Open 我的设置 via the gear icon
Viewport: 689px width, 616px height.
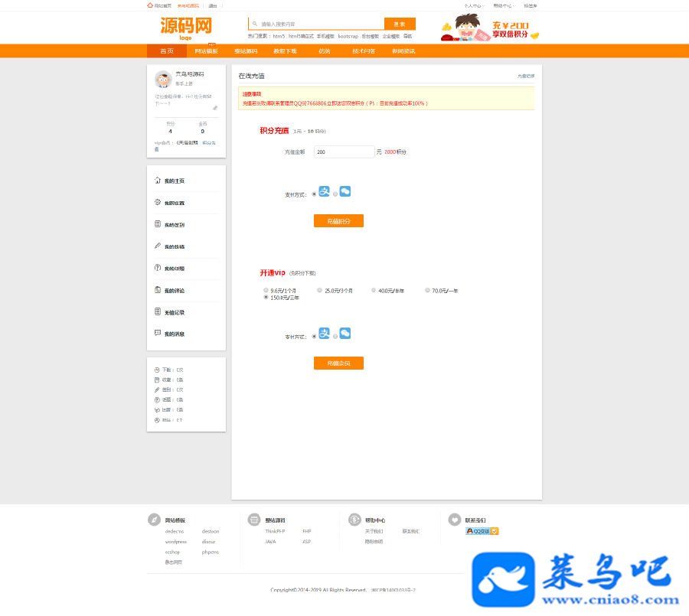[158, 202]
